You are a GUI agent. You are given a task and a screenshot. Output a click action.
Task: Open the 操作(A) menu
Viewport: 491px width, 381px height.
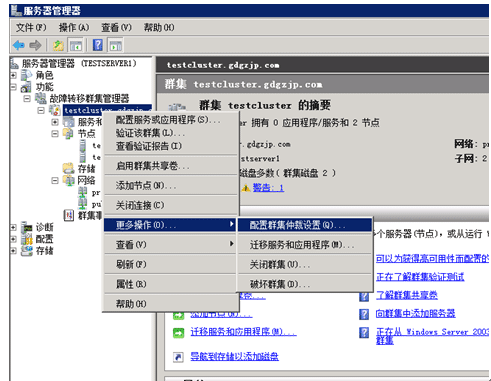coord(74,27)
